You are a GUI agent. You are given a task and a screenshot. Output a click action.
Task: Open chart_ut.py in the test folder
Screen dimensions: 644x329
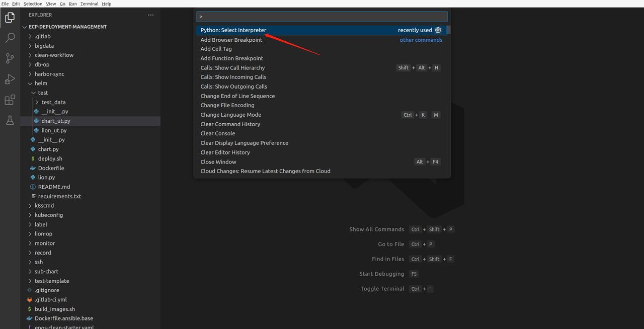(x=56, y=121)
